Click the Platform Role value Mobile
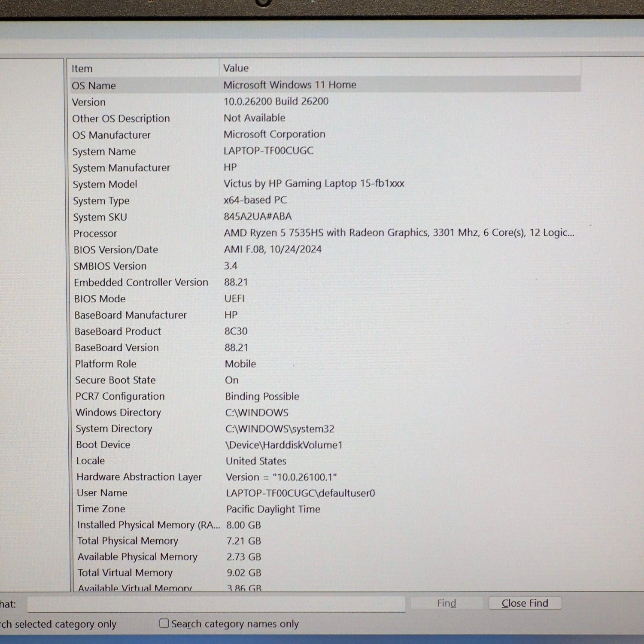This screenshot has width=644, height=644. point(240,364)
